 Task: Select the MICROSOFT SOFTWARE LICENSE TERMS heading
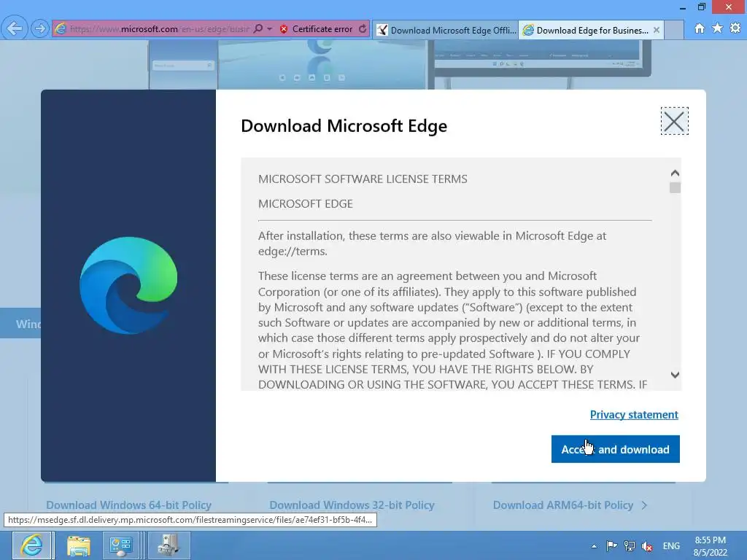point(363,179)
